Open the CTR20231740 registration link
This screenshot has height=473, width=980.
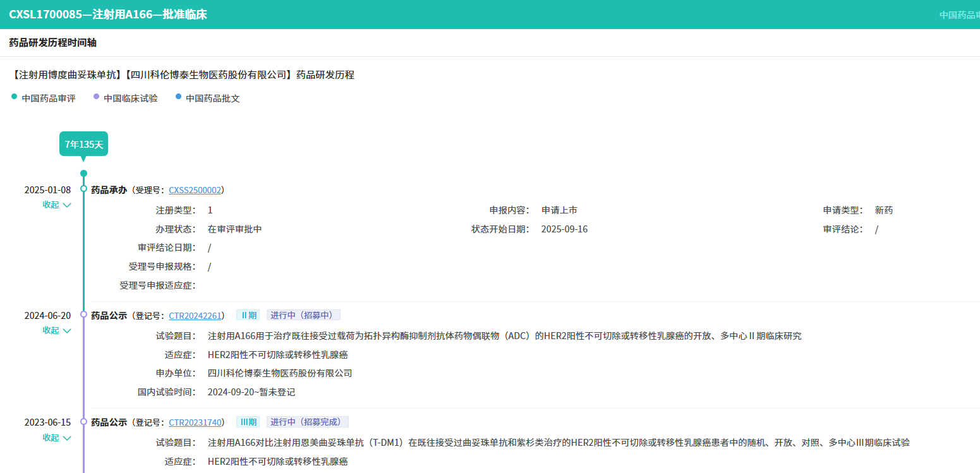[x=195, y=422]
